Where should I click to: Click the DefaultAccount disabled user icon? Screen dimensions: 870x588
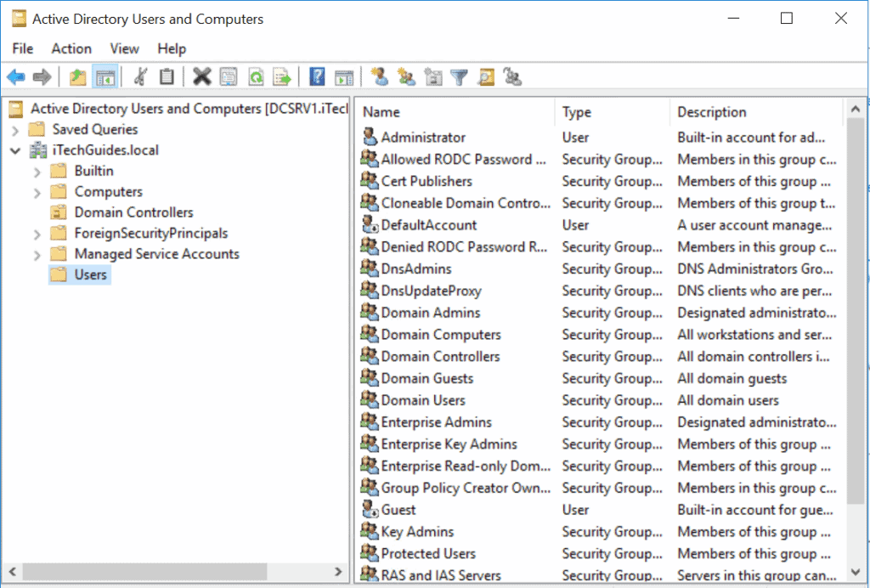[x=370, y=224]
